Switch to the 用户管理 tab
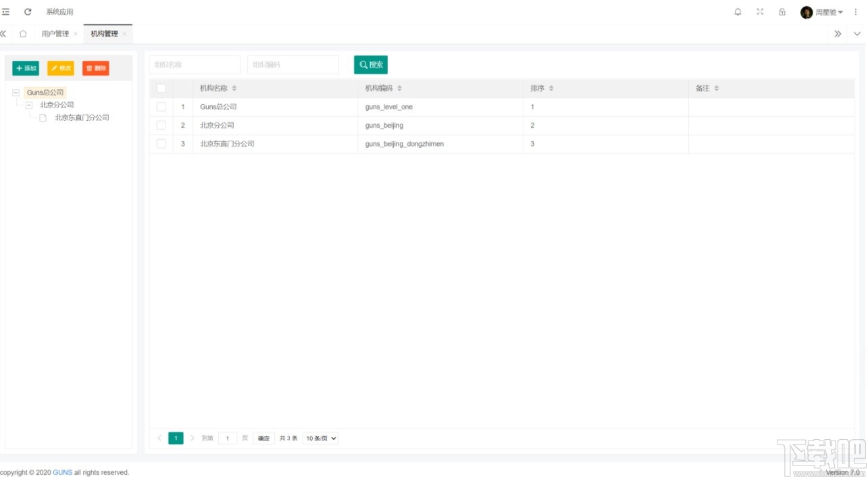868x477 pixels. 55,34
